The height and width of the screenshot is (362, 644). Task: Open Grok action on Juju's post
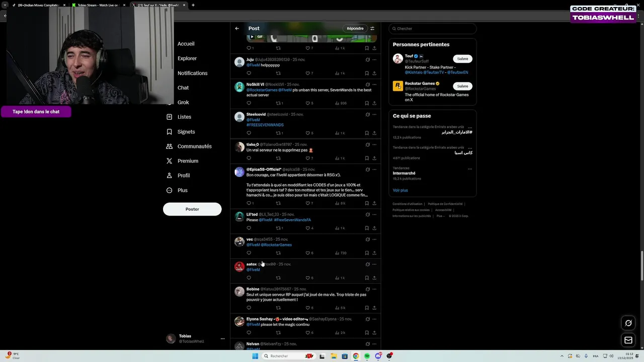pos(368,60)
